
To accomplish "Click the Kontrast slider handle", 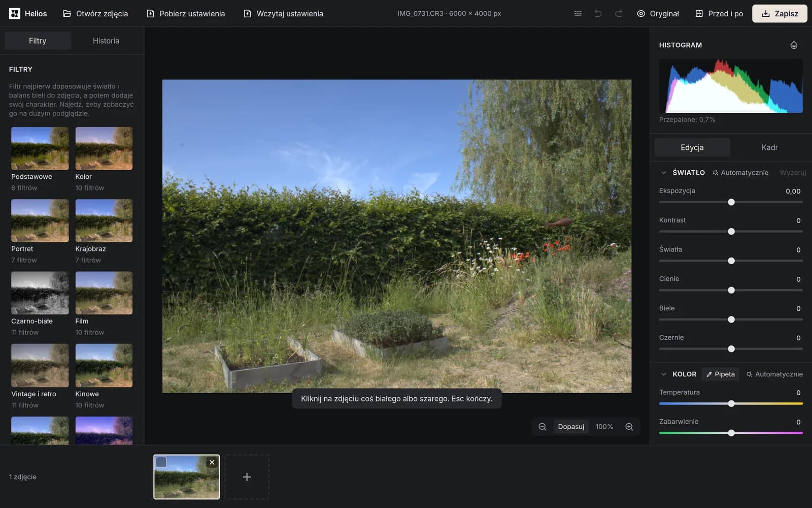I will pos(731,232).
